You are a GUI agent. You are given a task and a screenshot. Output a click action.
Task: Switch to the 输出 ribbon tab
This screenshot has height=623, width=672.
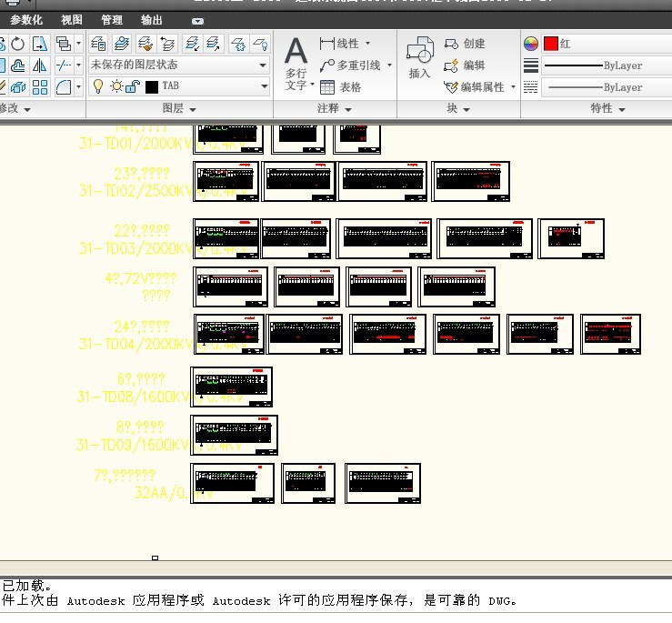(152, 20)
